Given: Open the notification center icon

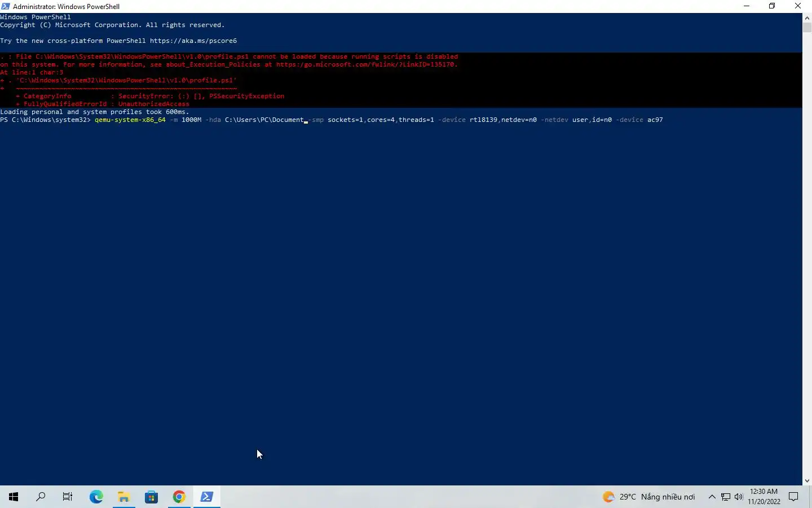Looking at the screenshot, I should click(x=793, y=497).
